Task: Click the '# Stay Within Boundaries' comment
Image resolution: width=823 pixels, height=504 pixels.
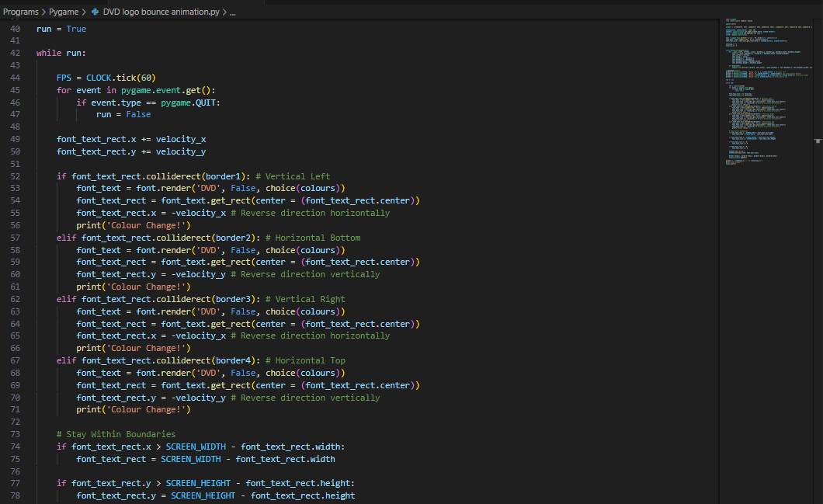Action: tap(116, 435)
